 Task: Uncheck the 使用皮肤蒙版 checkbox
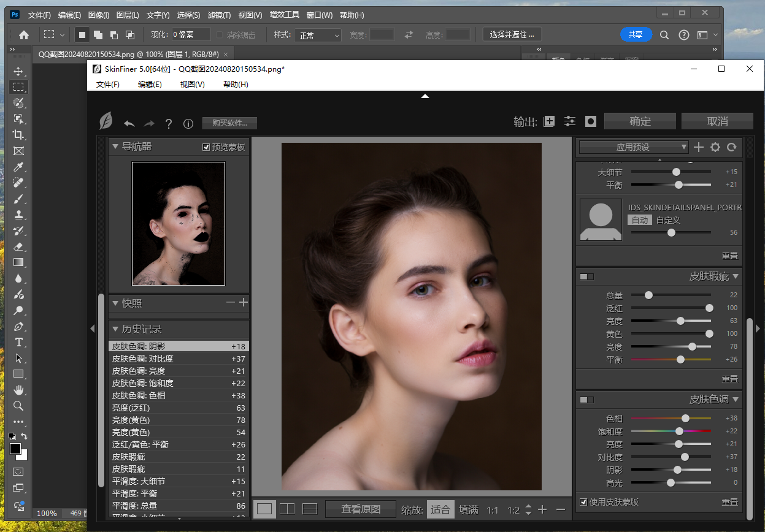[x=583, y=501]
